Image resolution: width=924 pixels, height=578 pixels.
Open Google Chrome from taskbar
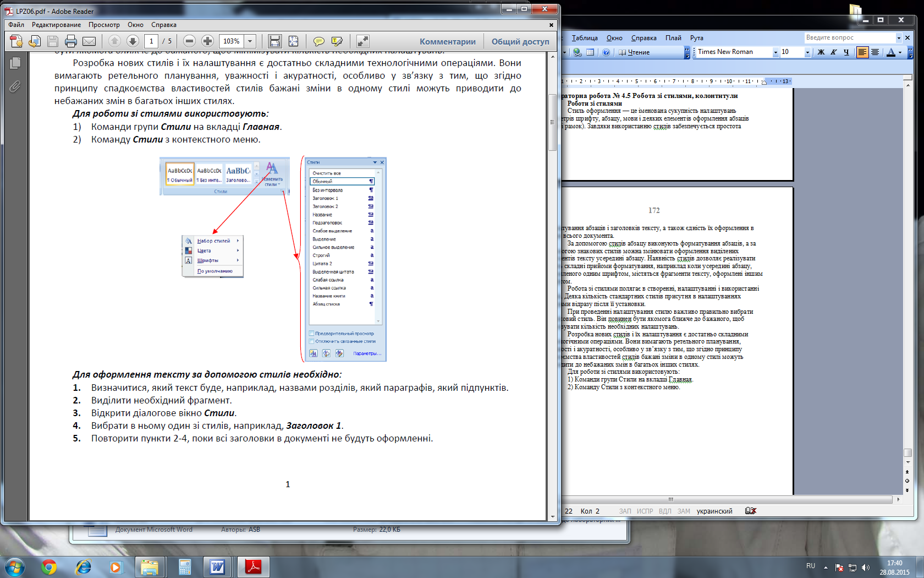click(x=49, y=566)
